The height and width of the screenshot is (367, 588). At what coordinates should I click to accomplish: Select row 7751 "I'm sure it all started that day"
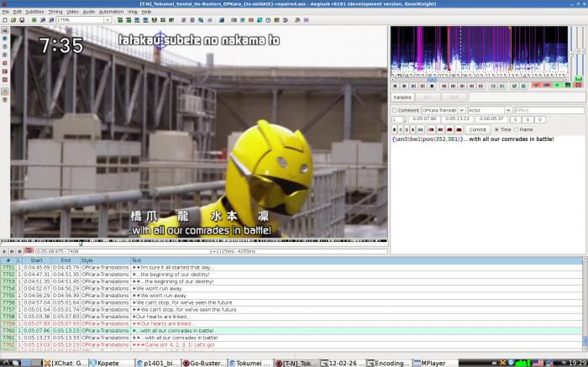tap(291, 267)
